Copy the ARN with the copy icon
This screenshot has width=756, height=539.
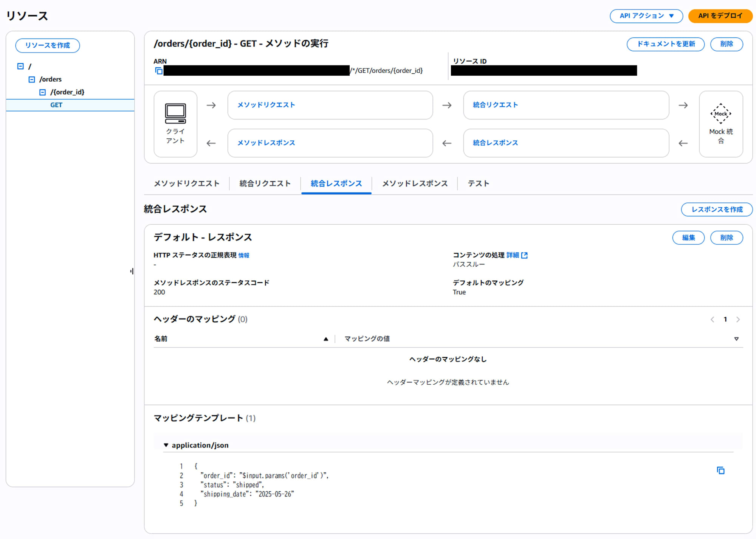click(159, 71)
